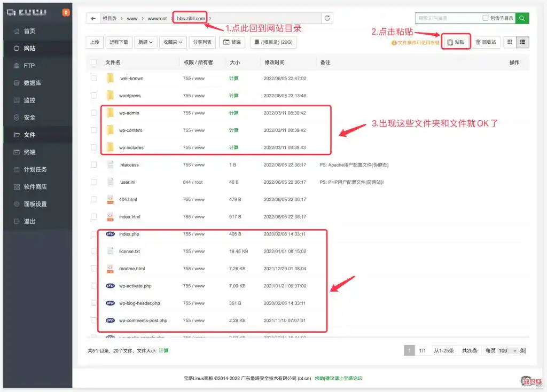Screen dimensions: 547x392
Task: Switch to grid icon view
Action: (510, 42)
